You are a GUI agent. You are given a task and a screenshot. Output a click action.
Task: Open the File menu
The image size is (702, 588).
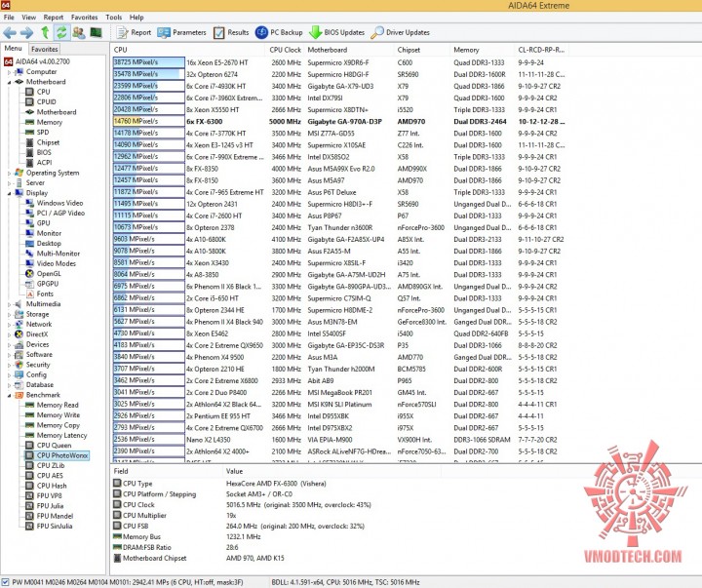pyautogui.click(x=9, y=17)
